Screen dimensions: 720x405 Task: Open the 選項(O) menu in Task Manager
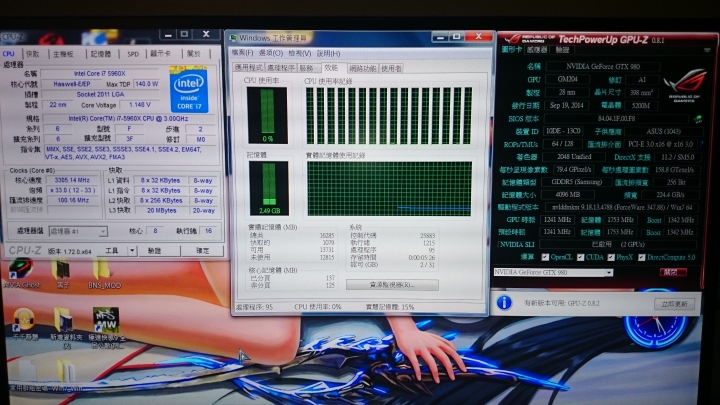pos(270,53)
